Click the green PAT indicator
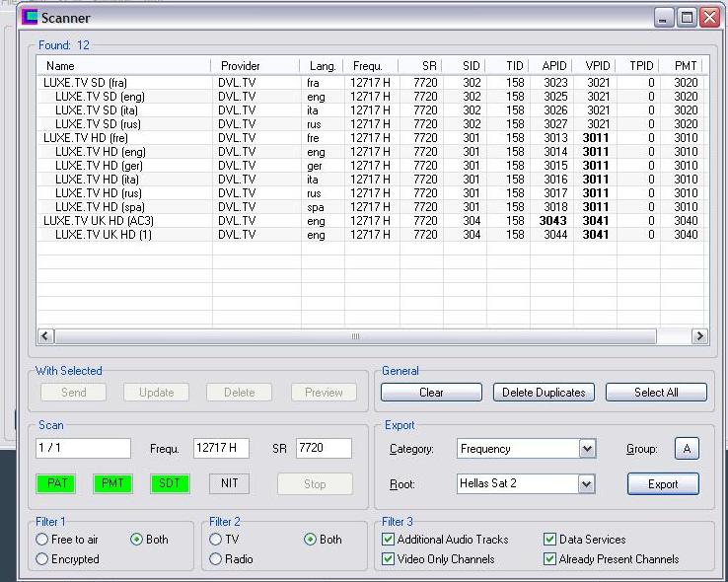Screen dimensions: 728x582 (58, 484)
